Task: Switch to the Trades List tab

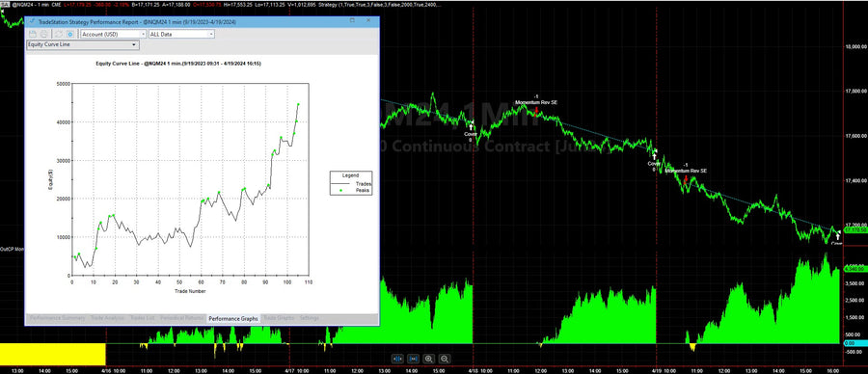Action: [x=143, y=319]
